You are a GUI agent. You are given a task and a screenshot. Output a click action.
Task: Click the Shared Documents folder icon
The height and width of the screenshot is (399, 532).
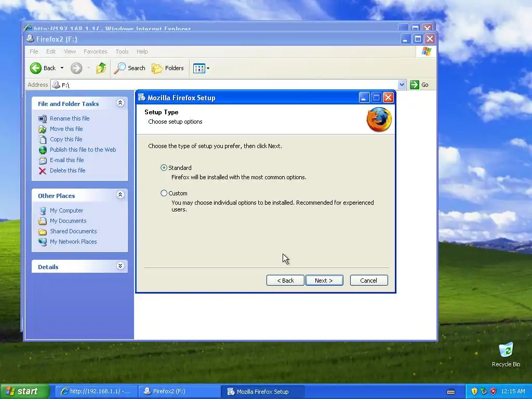tap(43, 232)
